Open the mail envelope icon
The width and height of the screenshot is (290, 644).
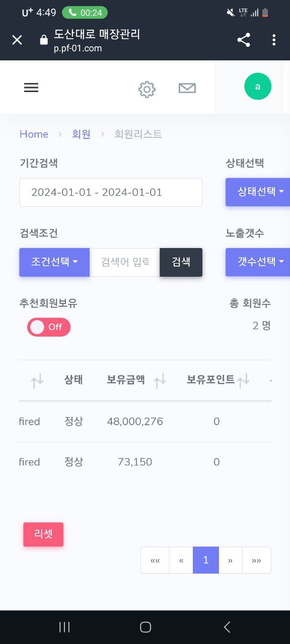187,88
